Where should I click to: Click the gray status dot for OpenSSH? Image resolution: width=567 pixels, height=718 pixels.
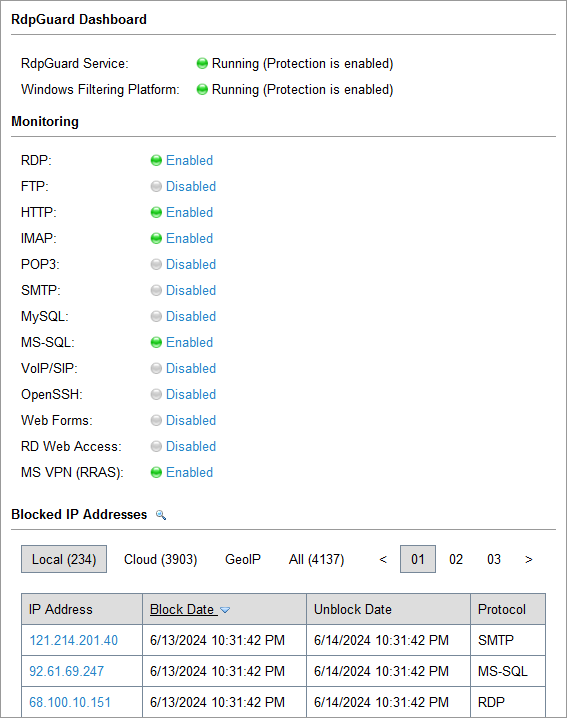(x=156, y=394)
